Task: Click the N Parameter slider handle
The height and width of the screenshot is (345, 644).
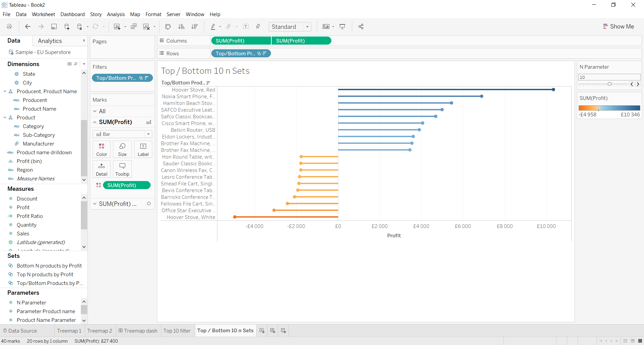Action: [x=609, y=84]
